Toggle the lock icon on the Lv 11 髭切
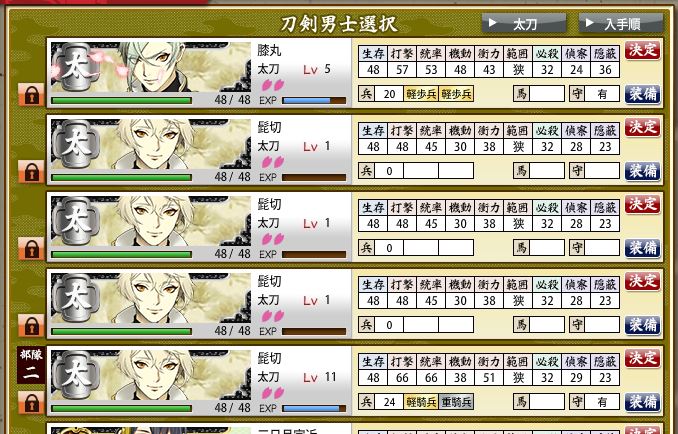This screenshot has width=678, height=434. point(31,402)
